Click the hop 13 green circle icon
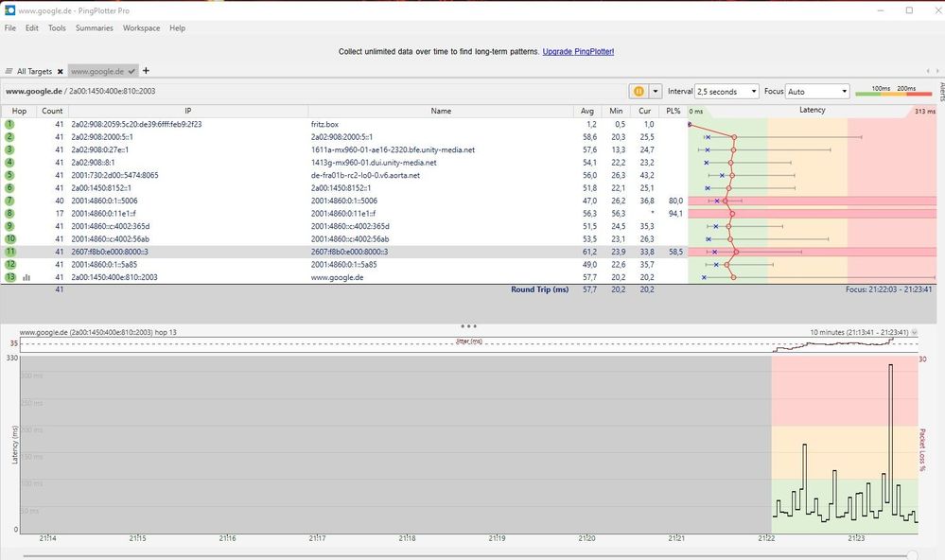945x560 pixels. 10,277
